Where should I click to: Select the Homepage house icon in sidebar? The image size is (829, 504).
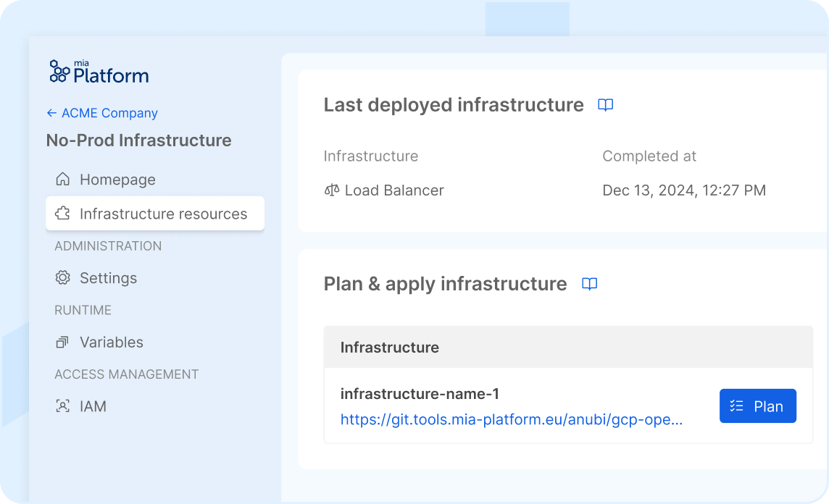(x=63, y=179)
